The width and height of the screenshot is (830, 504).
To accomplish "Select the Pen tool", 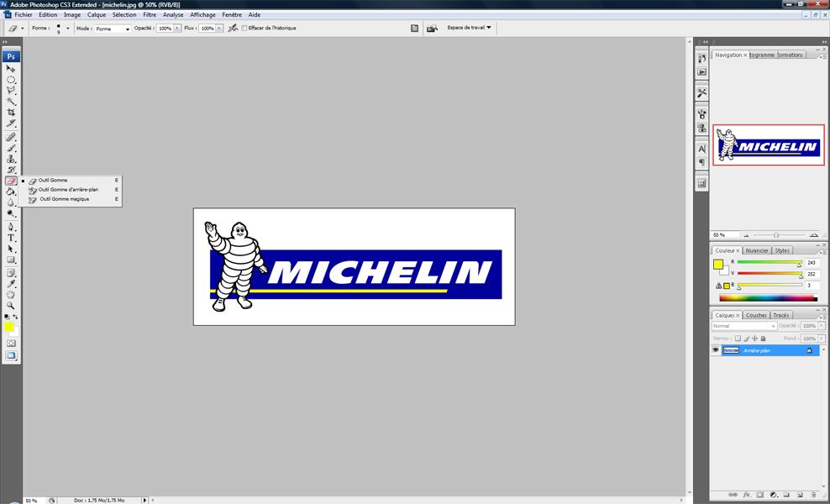I will pos(11,227).
